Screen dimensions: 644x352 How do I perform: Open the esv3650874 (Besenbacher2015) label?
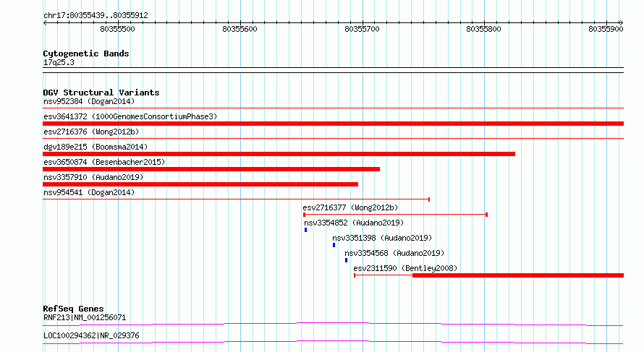(x=104, y=162)
